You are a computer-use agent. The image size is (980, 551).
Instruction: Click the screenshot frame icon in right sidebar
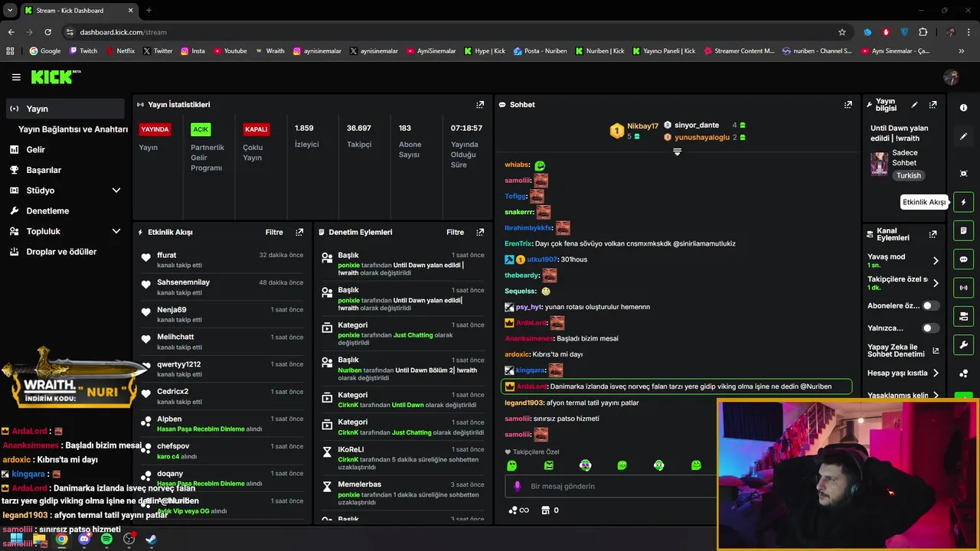point(963,174)
